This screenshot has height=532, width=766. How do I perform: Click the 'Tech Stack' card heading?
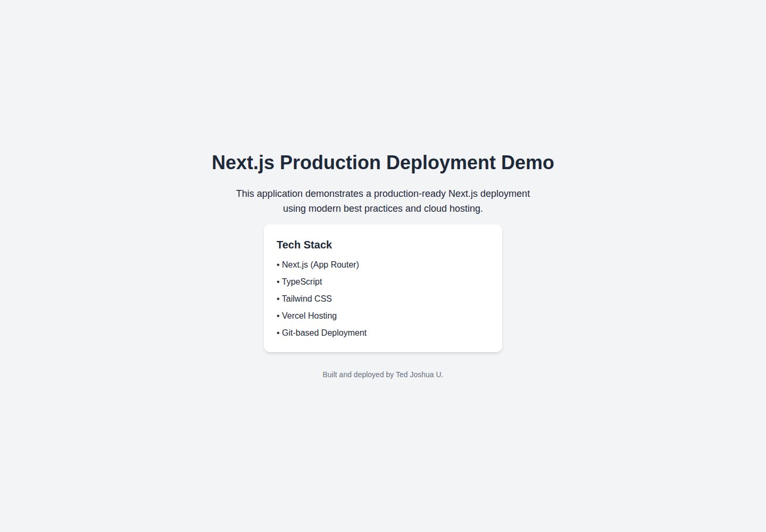304,245
